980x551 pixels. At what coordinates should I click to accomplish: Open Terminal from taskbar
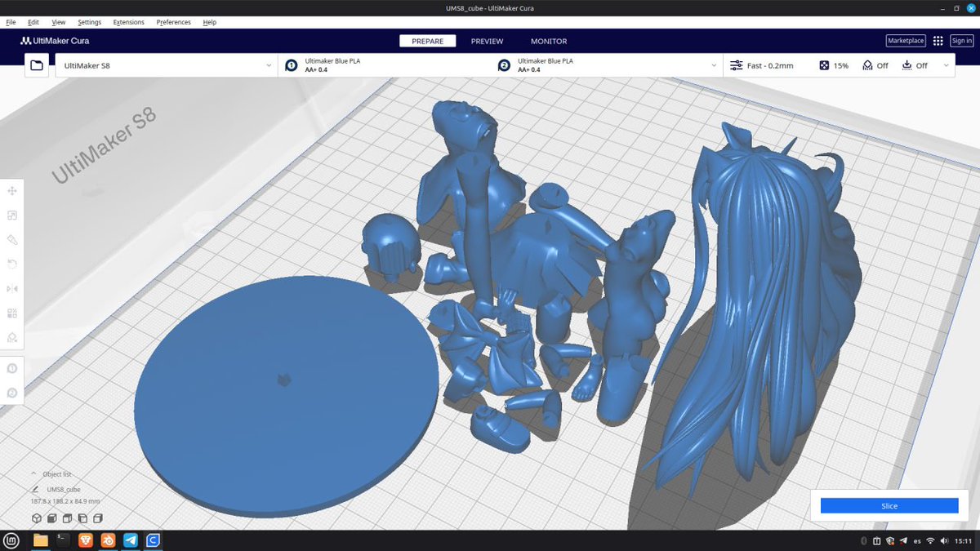click(x=63, y=540)
